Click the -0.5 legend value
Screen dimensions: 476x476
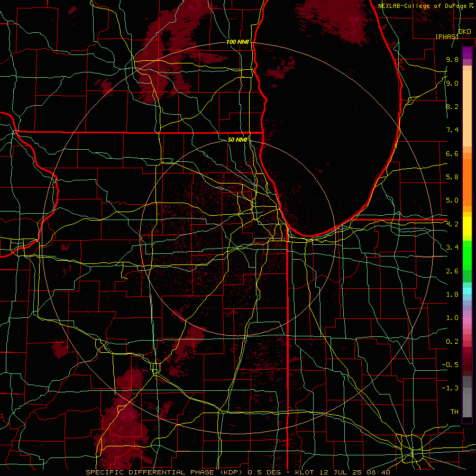coord(450,364)
